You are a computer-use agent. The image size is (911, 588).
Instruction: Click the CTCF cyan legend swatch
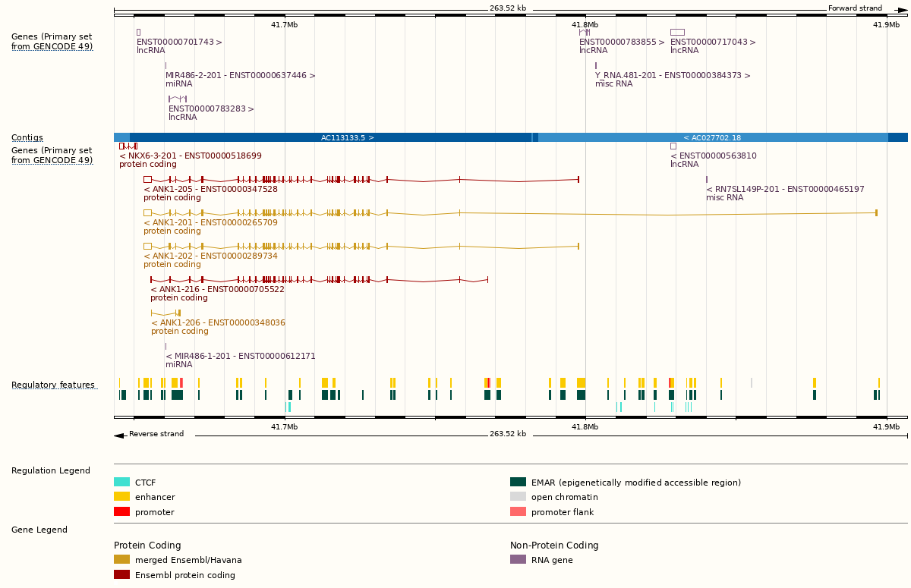(x=121, y=482)
